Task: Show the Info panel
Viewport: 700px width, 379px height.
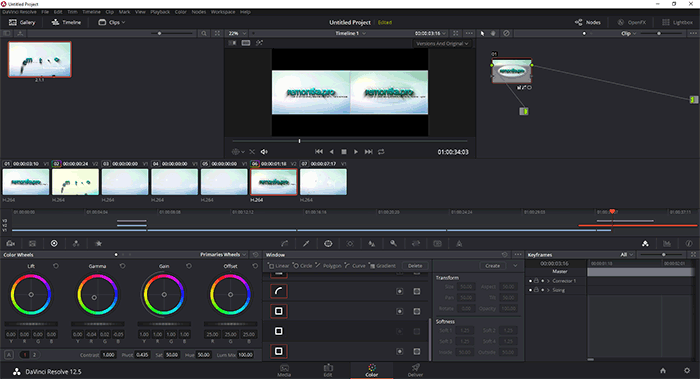Action: click(x=689, y=243)
